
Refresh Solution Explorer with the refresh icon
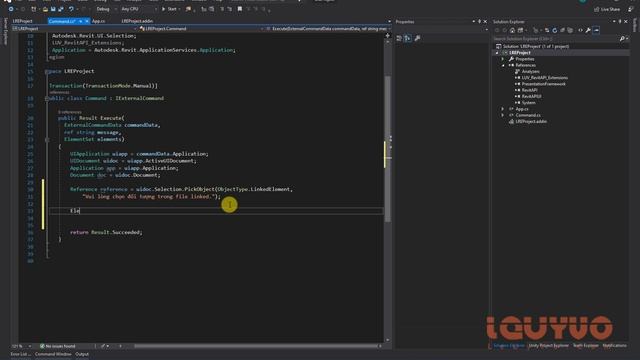point(554,30)
